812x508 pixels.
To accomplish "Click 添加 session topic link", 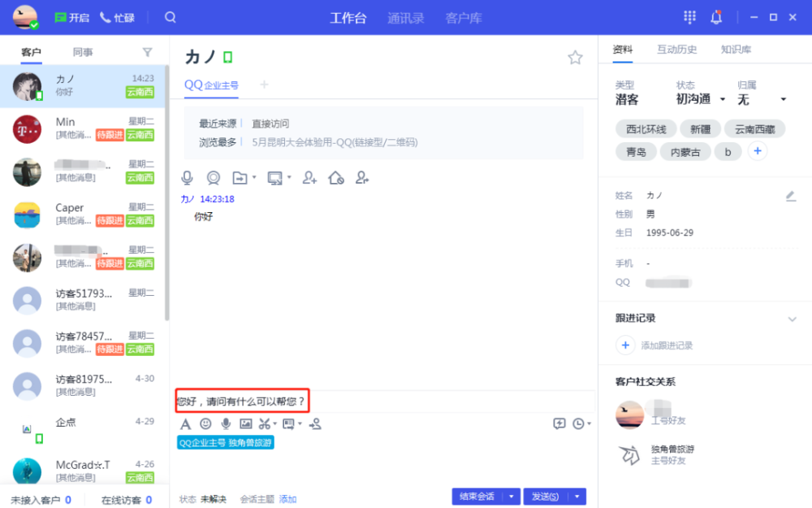I will tap(288, 499).
